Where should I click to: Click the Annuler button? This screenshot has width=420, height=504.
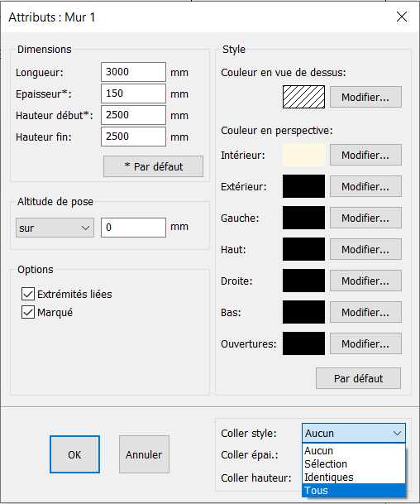[x=144, y=454]
